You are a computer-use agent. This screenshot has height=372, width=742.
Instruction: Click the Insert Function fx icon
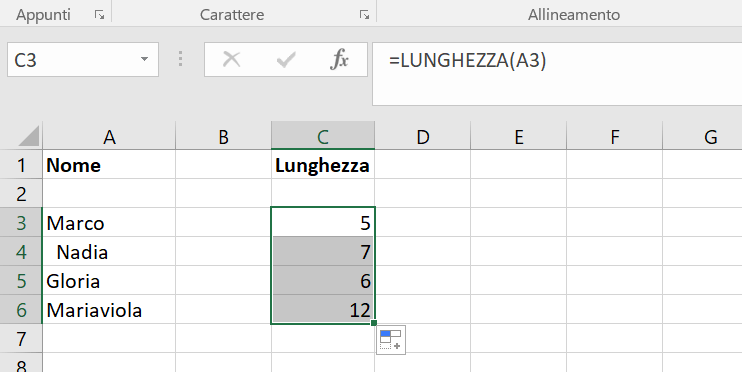[x=340, y=60]
